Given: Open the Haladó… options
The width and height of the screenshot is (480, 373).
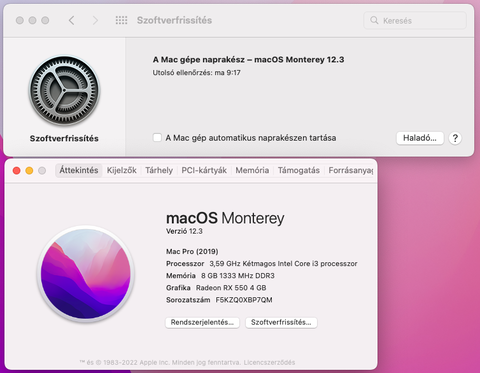Looking at the screenshot, I should click(420, 138).
